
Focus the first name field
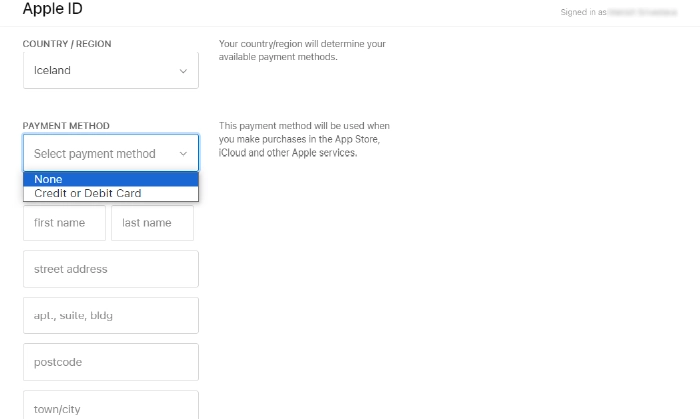click(64, 223)
